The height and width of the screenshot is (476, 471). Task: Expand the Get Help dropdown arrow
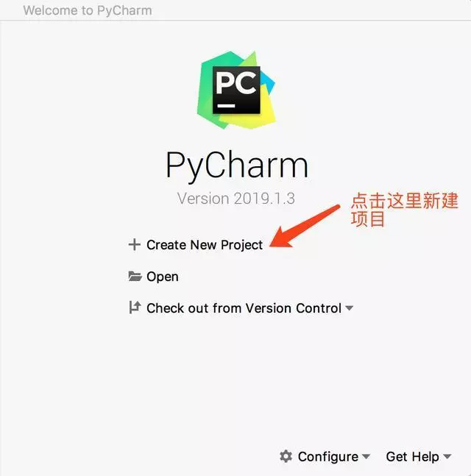[x=447, y=456]
